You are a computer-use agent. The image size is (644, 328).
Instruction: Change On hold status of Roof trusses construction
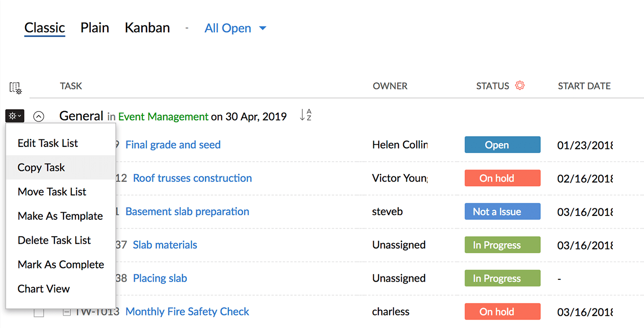point(503,178)
